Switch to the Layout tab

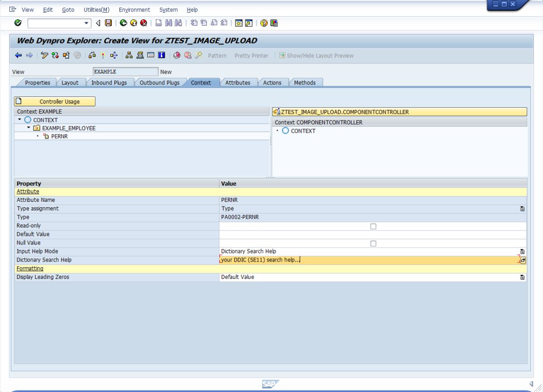click(x=70, y=82)
